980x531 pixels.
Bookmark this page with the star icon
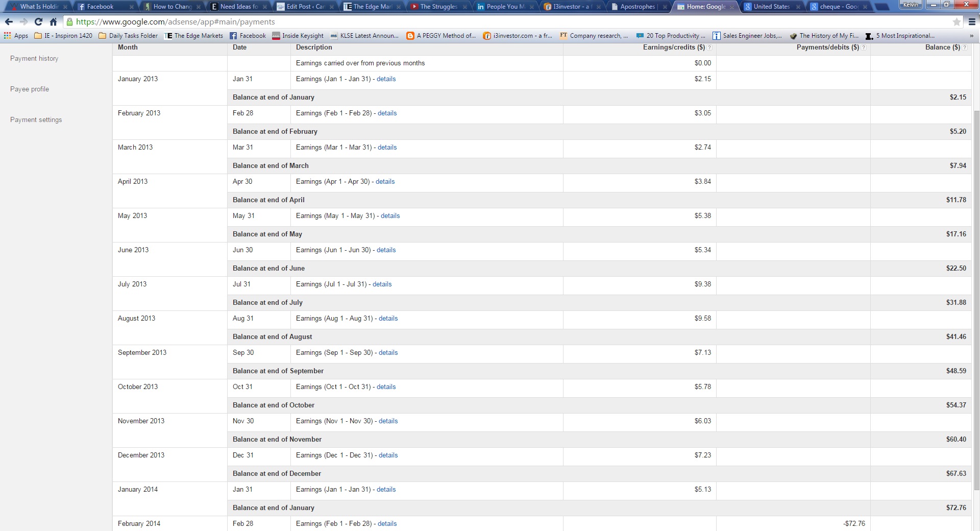click(x=957, y=22)
